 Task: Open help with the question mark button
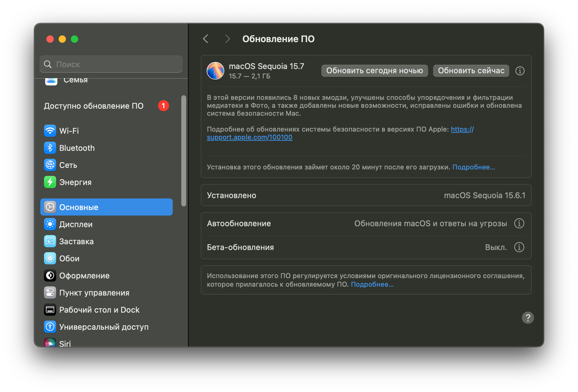tap(528, 318)
